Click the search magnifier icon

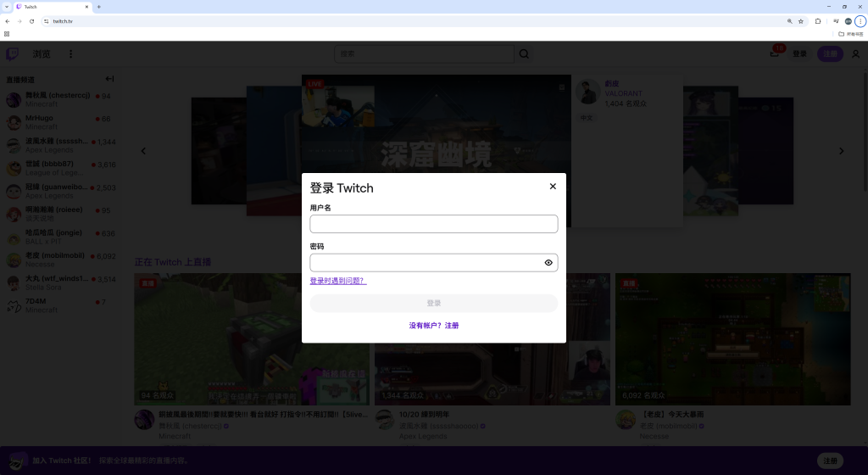click(524, 54)
